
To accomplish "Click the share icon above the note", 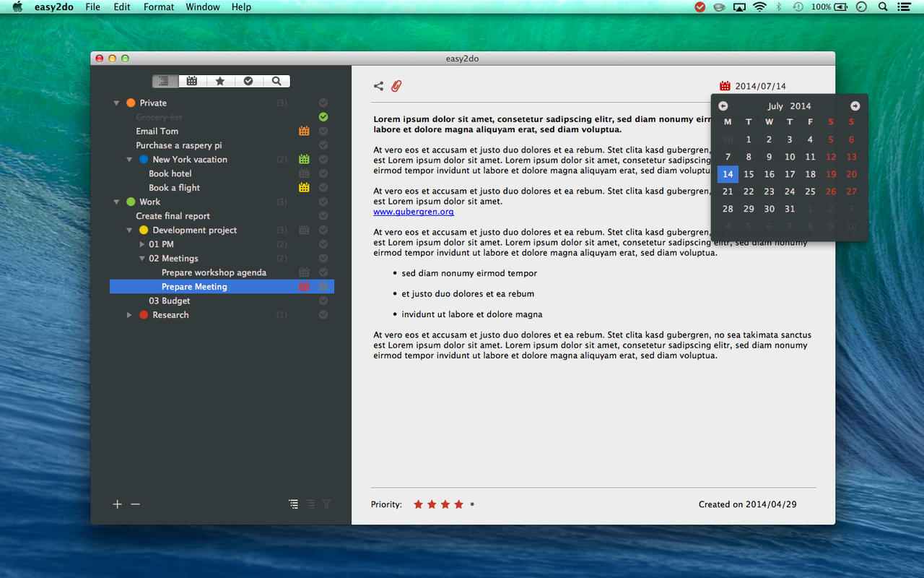I will coord(378,86).
